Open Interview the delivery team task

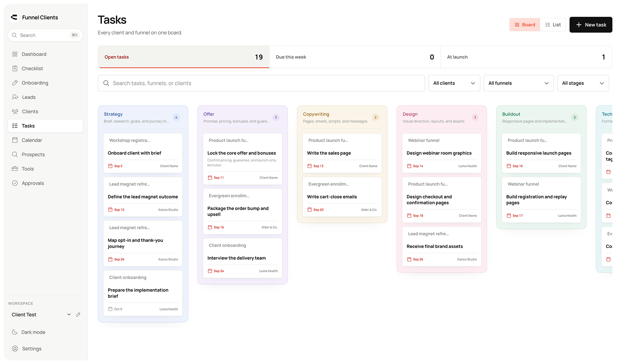(x=243, y=258)
